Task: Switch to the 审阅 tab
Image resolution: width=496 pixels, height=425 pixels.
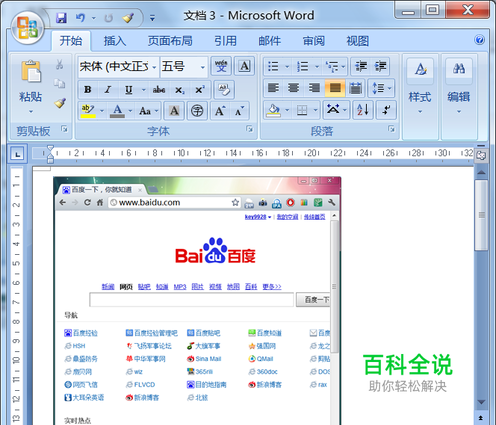Action: click(314, 41)
